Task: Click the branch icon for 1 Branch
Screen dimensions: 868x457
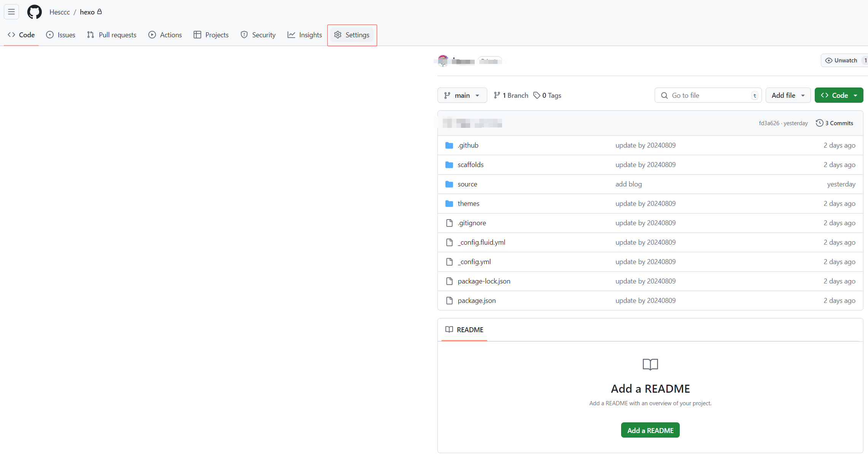Action: pos(497,95)
